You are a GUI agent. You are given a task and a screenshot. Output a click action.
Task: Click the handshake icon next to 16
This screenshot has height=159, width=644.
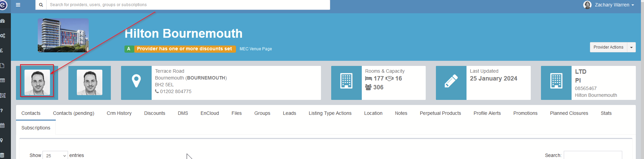[390, 78]
